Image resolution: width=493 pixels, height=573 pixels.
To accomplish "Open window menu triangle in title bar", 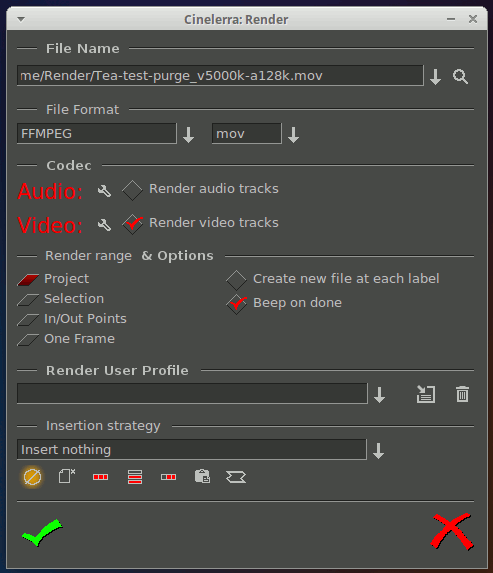I will click(x=21, y=19).
